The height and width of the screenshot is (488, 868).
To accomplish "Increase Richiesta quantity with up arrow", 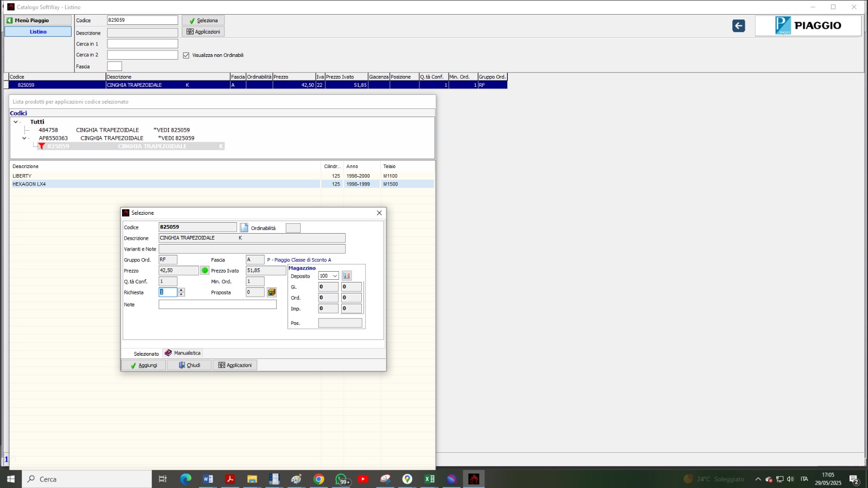I will [x=181, y=290].
